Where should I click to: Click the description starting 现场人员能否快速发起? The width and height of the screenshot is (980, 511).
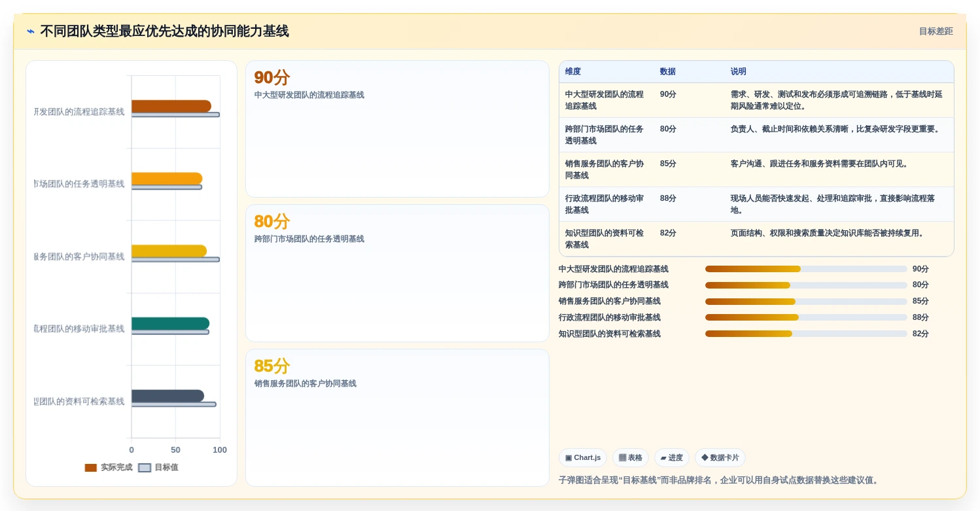coord(833,204)
